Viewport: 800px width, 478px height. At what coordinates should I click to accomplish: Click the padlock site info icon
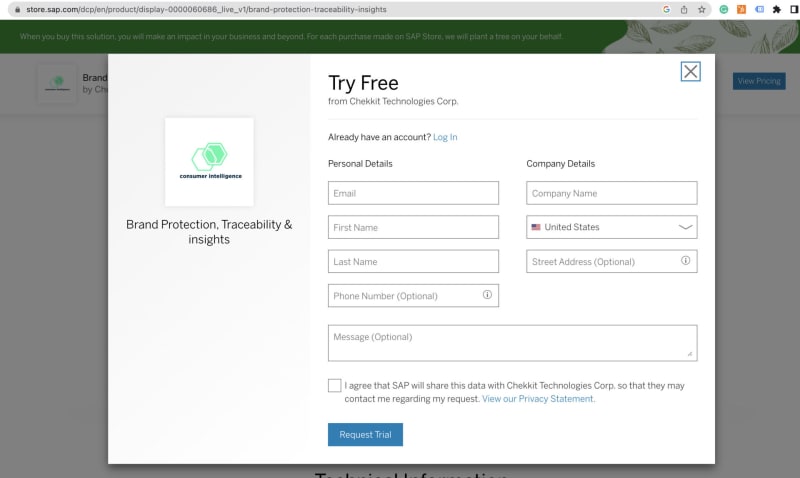[x=17, y=9]
